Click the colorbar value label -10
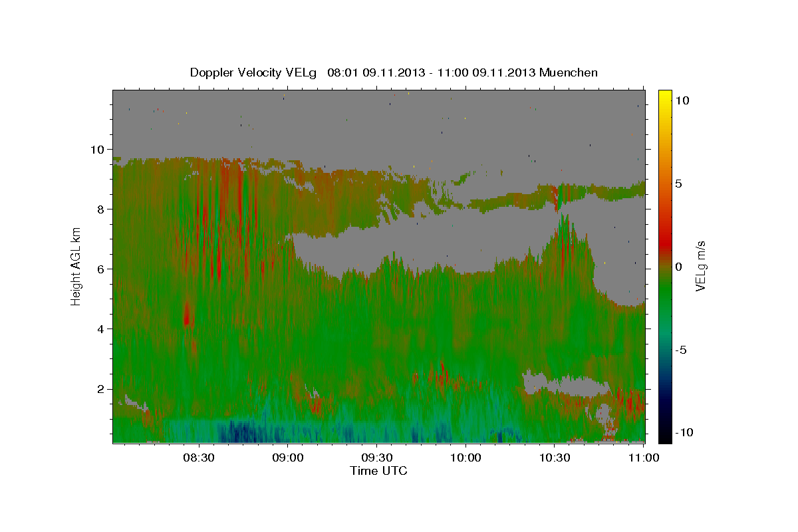Viewport: 798px width, 532px height. [683, 433]
